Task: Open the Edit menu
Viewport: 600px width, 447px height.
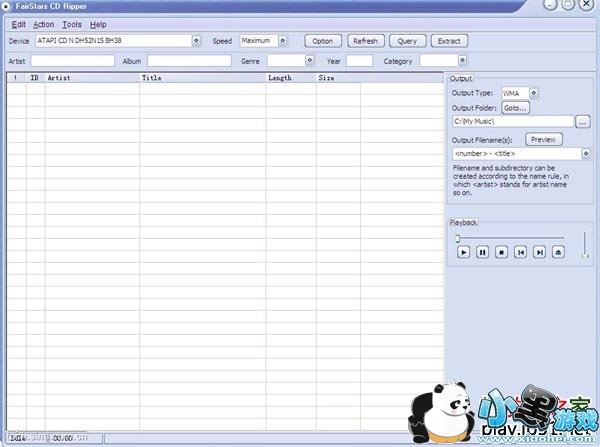Action: pos(18,24)
